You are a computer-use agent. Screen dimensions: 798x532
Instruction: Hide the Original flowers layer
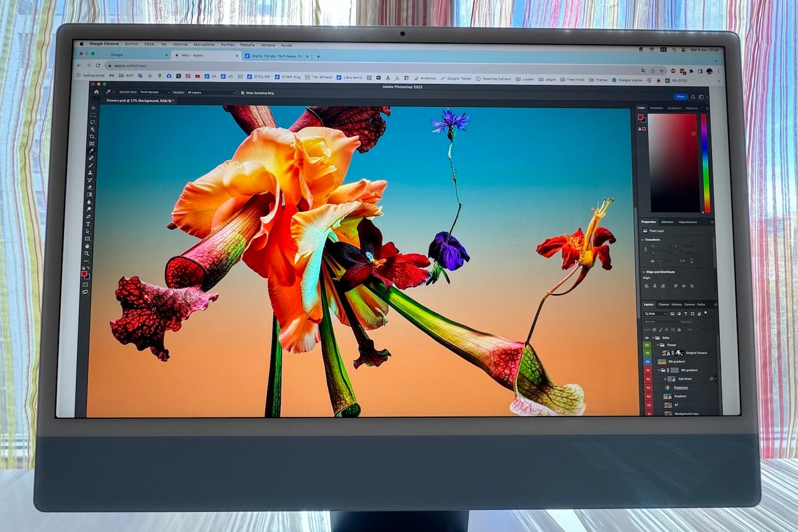point(647,352)
